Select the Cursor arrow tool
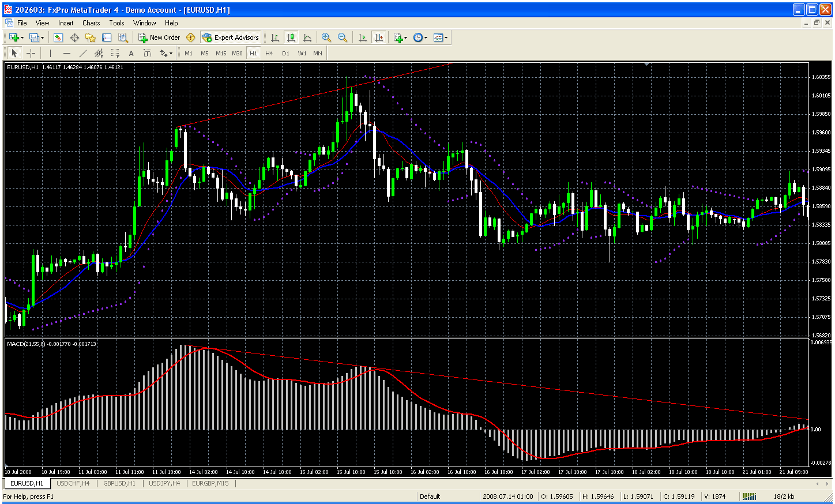Screen dimensions: 835x504 (14, 53)
